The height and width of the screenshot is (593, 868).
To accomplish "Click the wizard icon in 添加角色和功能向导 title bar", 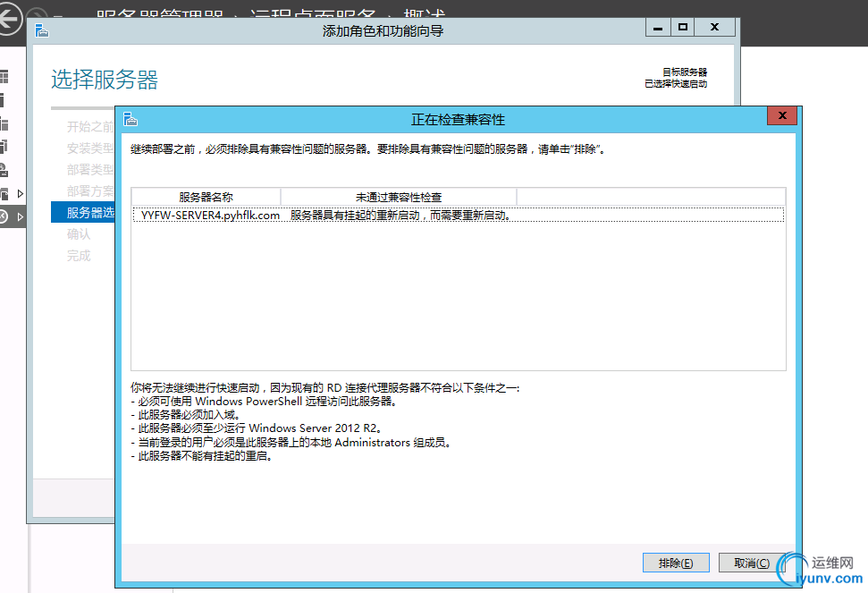I will pyautogui.click(x=41, y=30).
